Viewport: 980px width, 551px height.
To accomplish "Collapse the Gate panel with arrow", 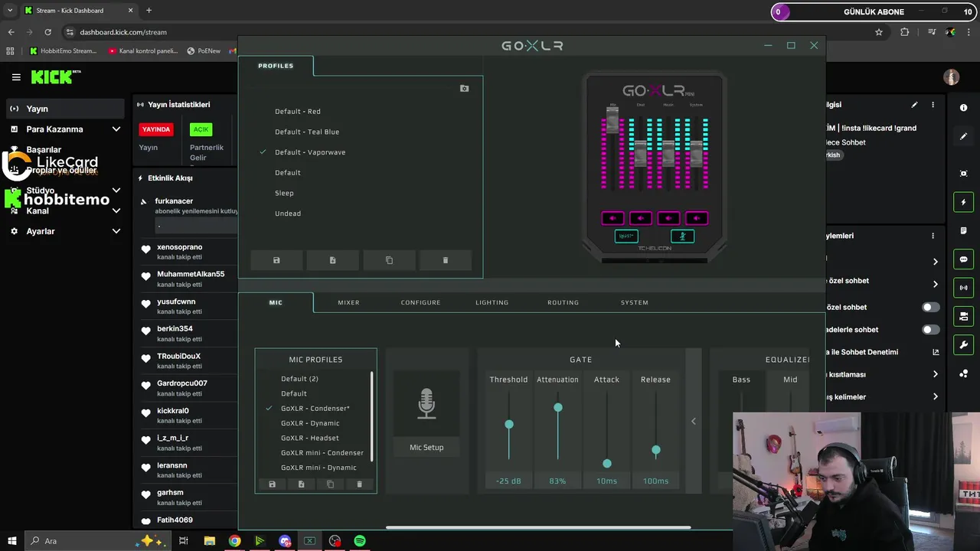I will pos(694,421).
